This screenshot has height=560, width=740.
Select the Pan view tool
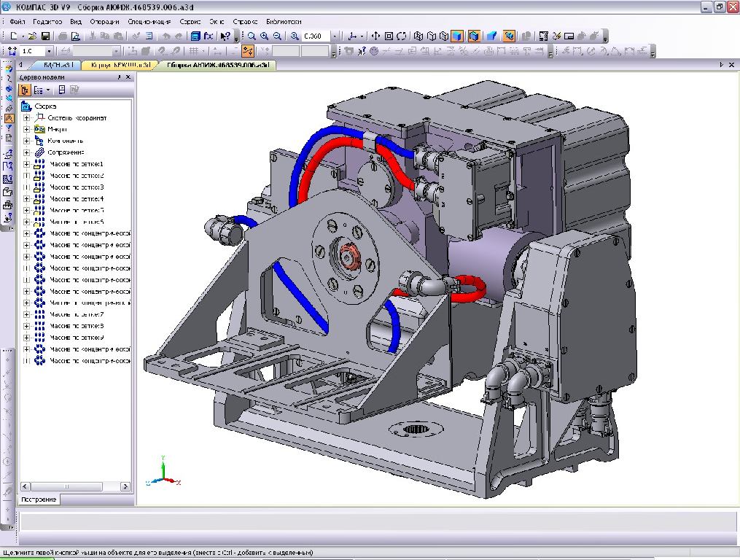[x=375, y=36]
